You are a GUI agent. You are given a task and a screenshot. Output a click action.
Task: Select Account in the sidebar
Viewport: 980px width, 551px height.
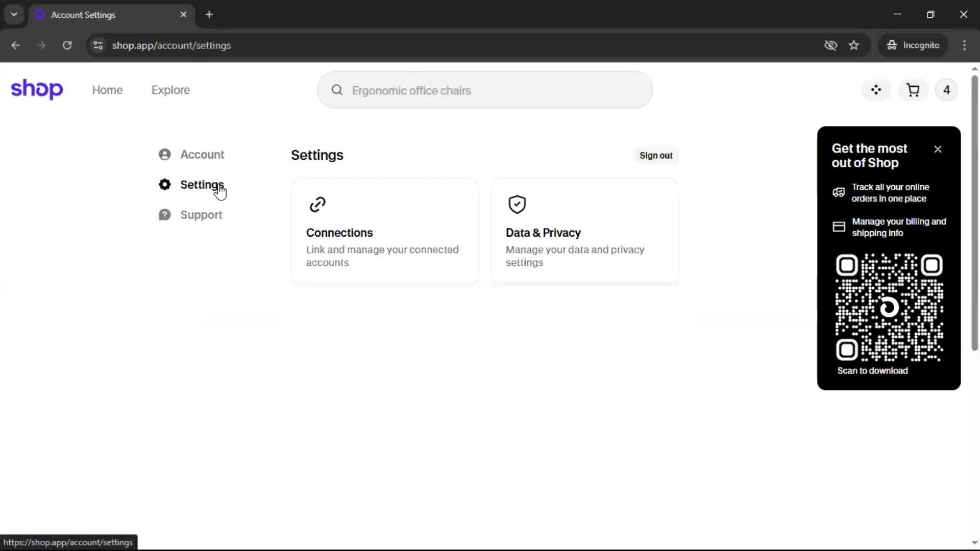pyautogui.click(x=202, y=155)
